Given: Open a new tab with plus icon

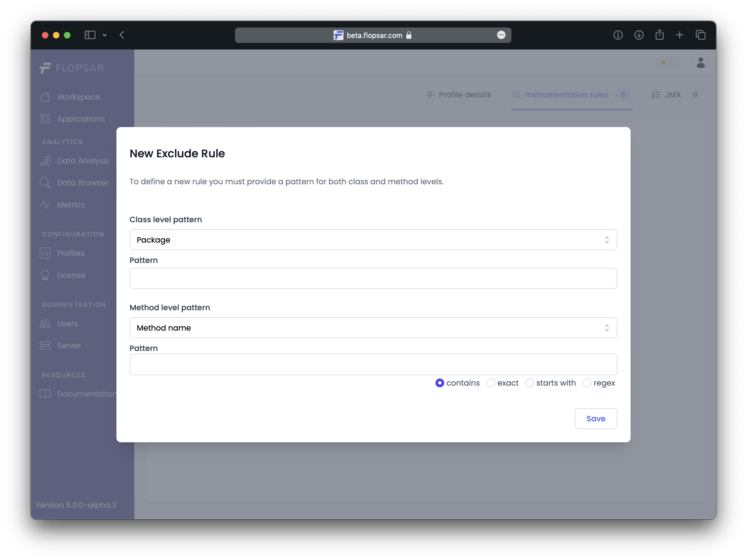Looking at the screenshot, I should (680, 35).
